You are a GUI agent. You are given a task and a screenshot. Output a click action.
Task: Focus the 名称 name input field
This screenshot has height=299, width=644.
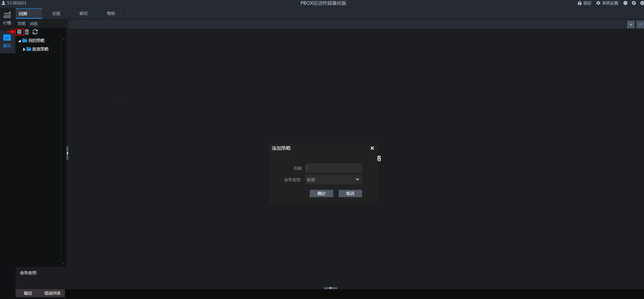pos(333,168)
